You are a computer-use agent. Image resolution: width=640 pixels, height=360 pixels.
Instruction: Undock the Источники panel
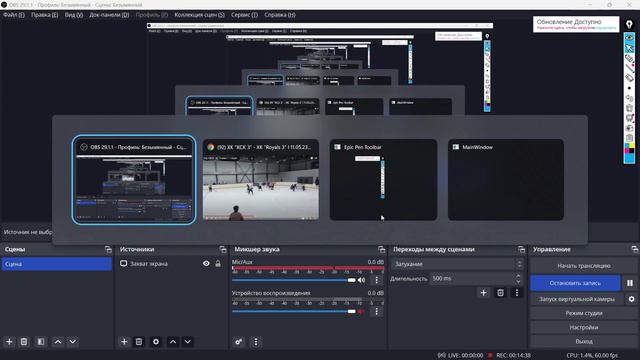(223, 249)
